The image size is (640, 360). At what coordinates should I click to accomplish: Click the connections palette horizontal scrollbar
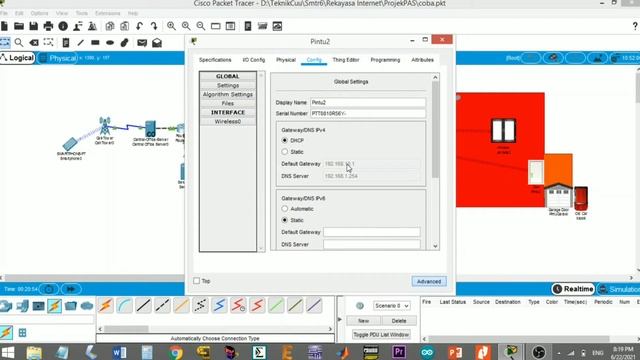126,329
